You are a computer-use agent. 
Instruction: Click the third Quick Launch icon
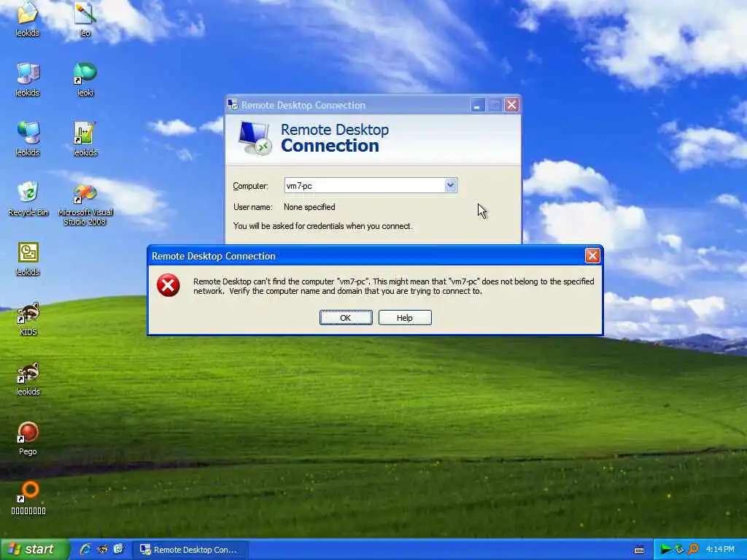[119, 549]
